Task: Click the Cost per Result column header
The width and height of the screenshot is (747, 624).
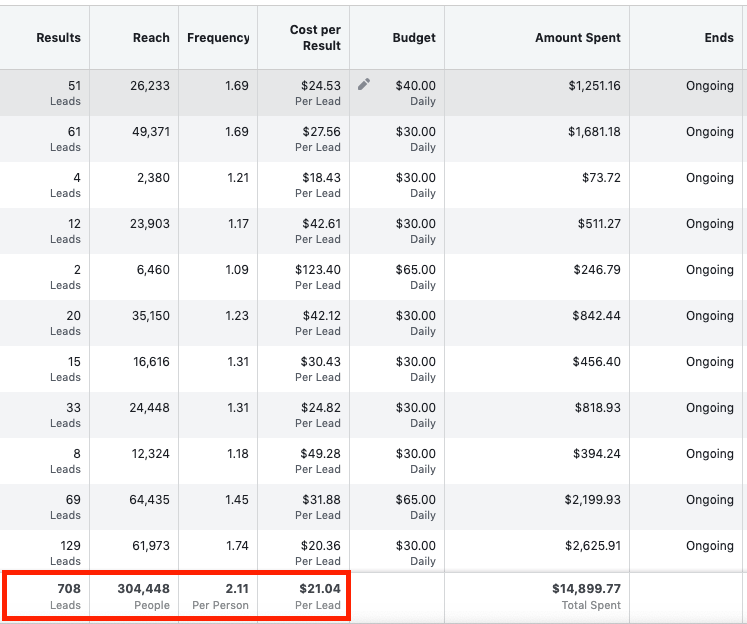Action: click(x=315, y=38)
